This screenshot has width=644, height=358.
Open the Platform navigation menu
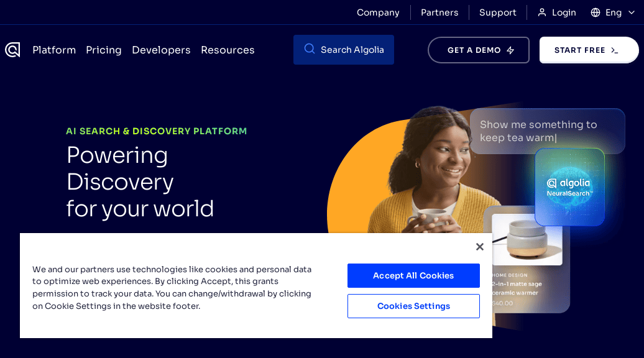54,50
